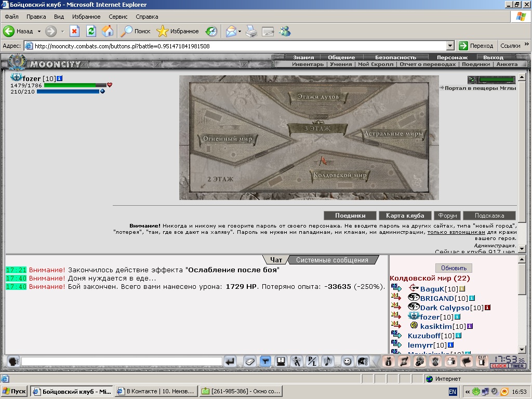The width and height of the screenshot is (532, 399).
Task: Expand the Ссылки links bar chevron
Action: (527, 44)
